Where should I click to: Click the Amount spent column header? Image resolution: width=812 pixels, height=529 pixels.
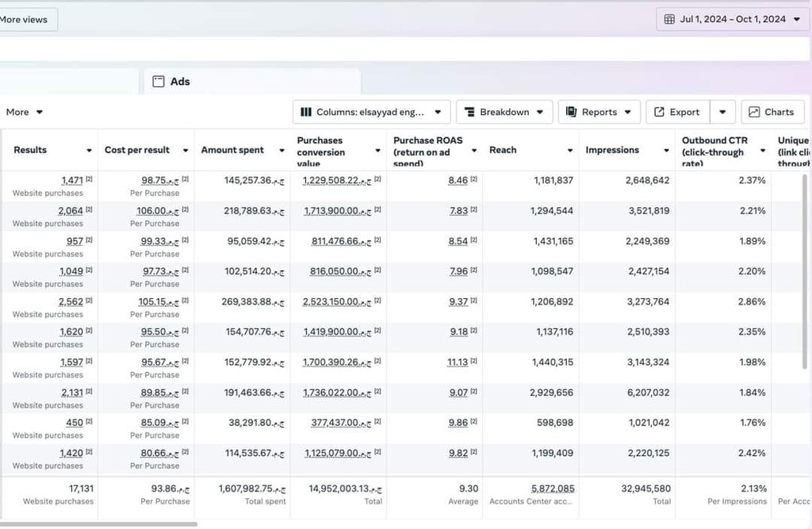pyautogui.click(x=232, y=150)
